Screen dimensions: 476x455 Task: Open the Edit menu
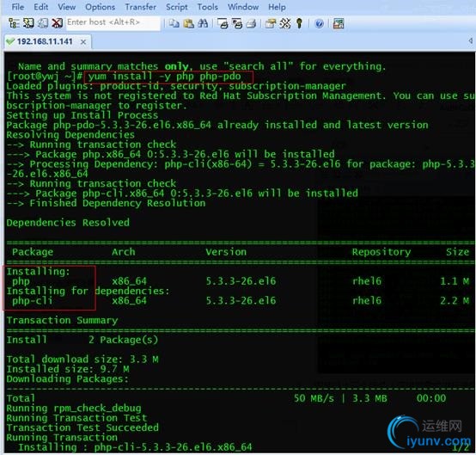(41, 7)
